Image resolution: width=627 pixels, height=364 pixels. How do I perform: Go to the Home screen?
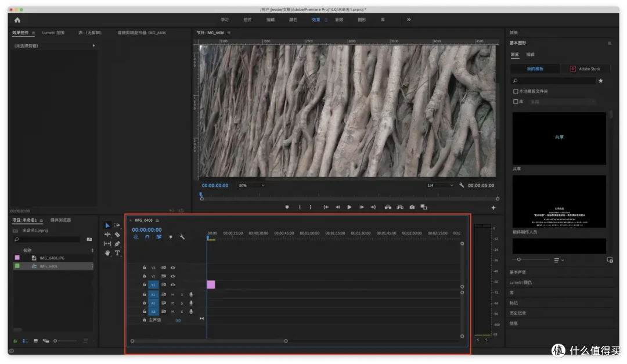click(x=17, y=20)
